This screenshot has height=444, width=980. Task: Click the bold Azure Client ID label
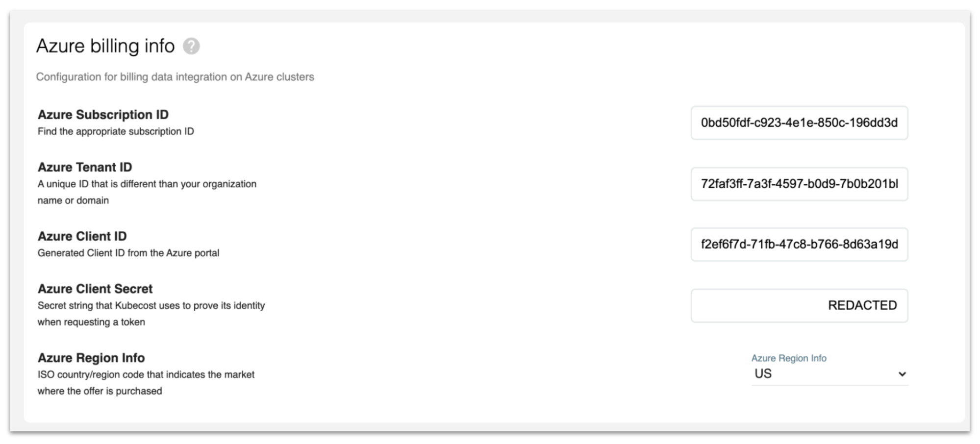click(x=82, y=236)
